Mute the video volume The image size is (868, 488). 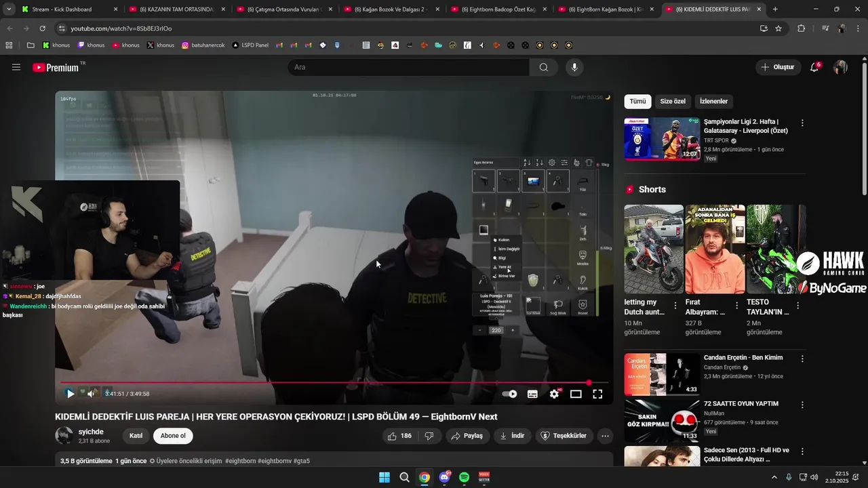coord(91,394)
